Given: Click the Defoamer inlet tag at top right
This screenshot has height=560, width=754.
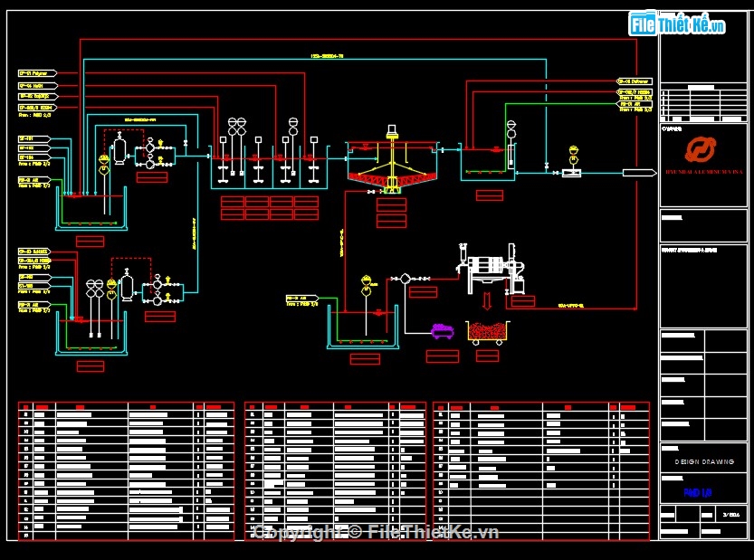Looking at the screenshot, I should 635,81.
